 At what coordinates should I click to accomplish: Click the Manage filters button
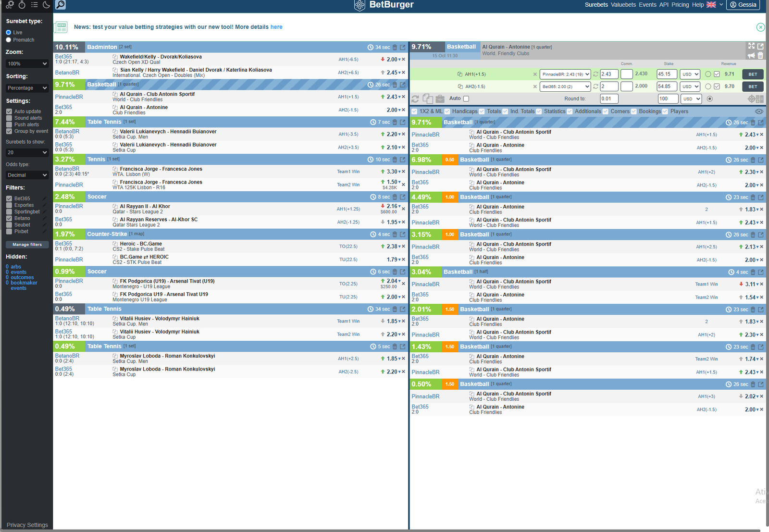click(x=27, y=245)
